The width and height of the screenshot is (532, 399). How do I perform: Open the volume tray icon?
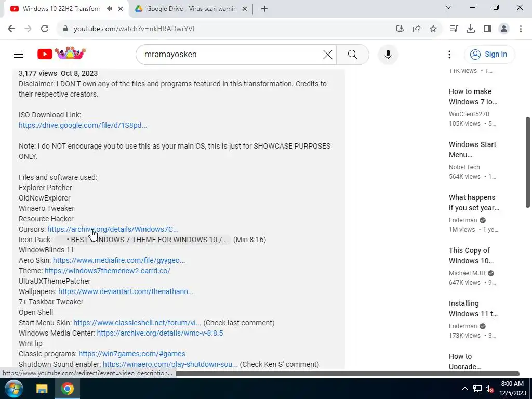coord(489,389)
